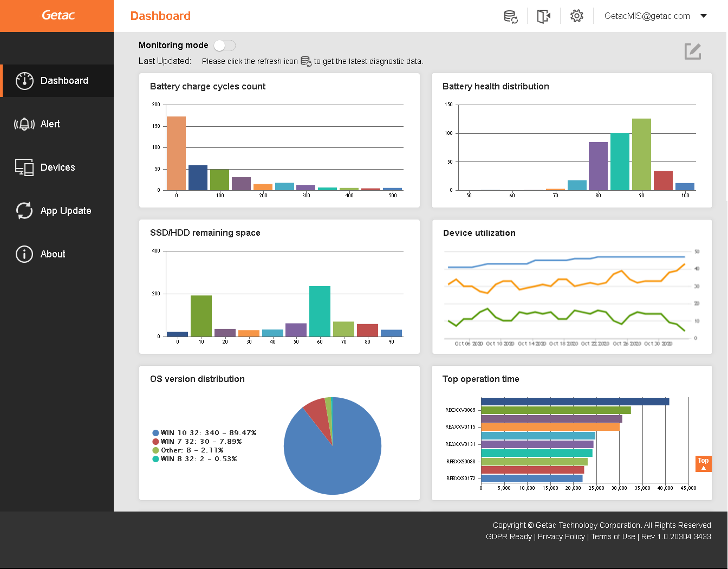
Task: Expand the GetacMIS@getac.com account dropdown arrow
Action: click(704, 16)
